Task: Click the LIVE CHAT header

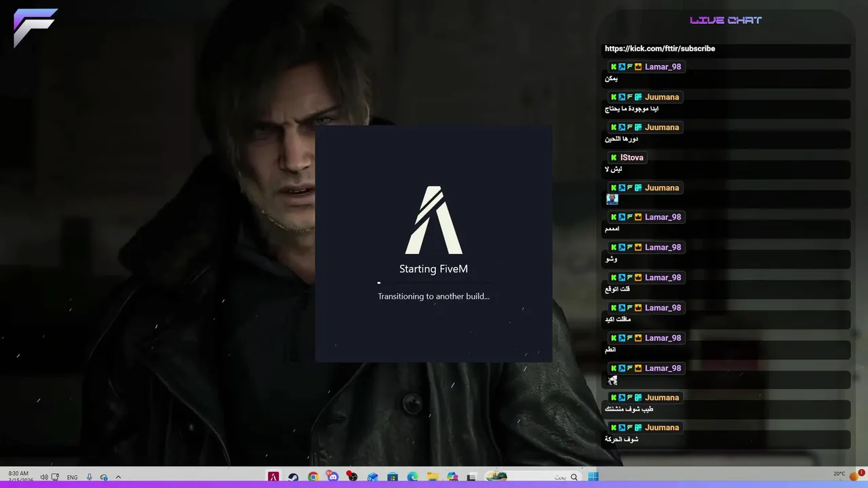Action: tap(726, 20)
